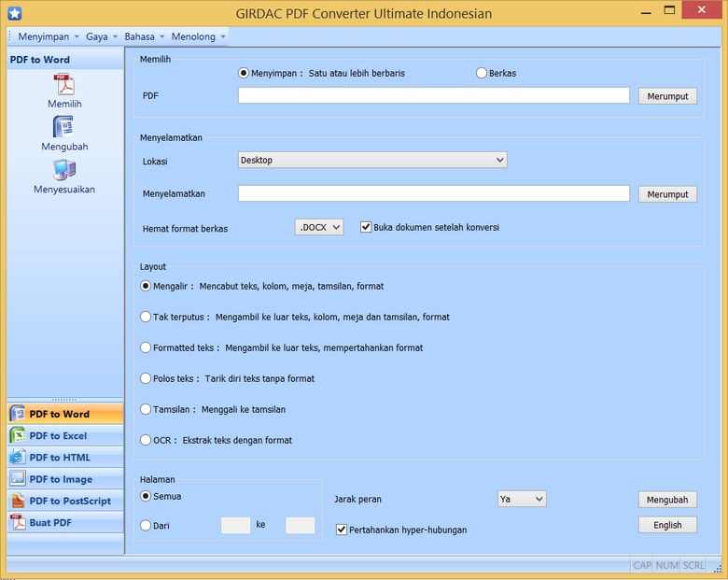Screen dimensions: 728x580
Task: Click the star application icon in the title bar
Action: [x=14, y=13]
